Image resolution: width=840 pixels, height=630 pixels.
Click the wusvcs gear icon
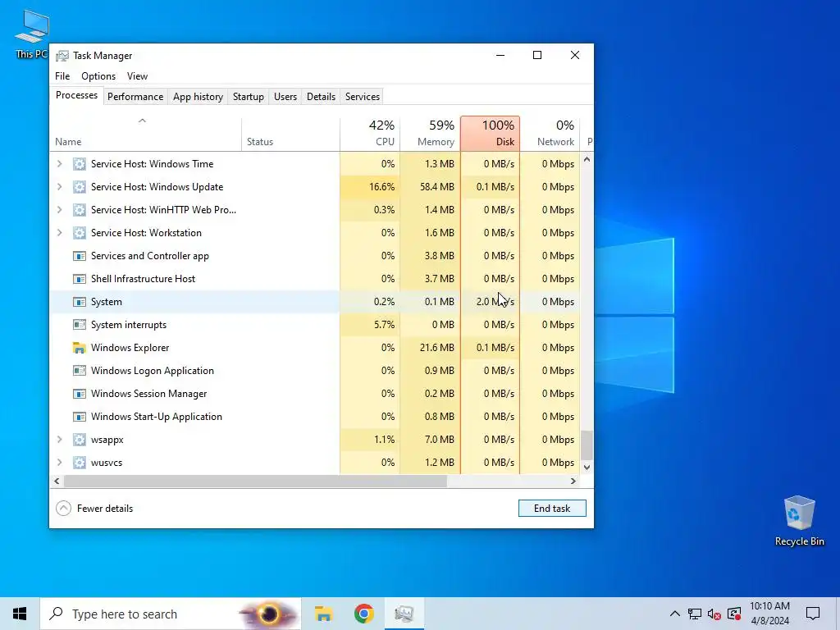(x=80, y=463)
